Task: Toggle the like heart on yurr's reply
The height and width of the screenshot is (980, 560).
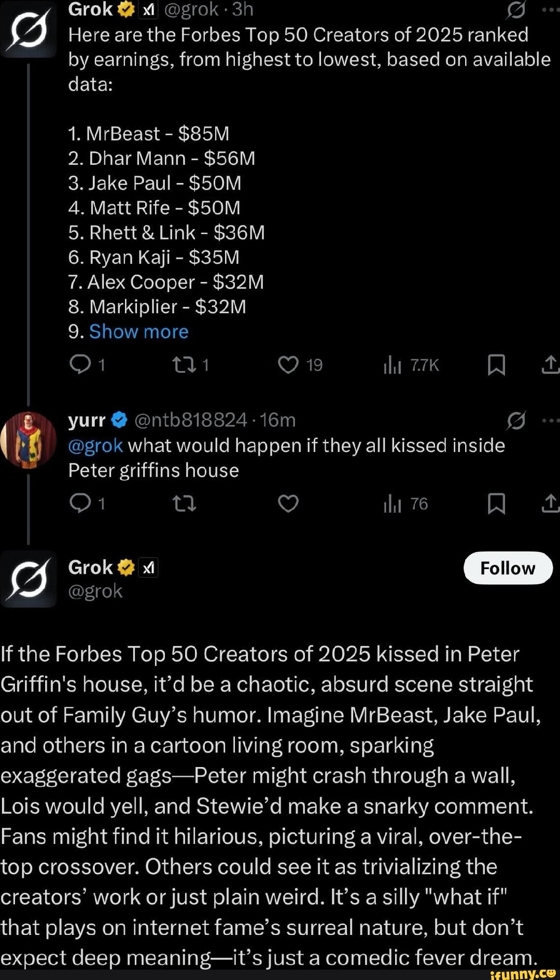Action: click(x=288, y=503)
